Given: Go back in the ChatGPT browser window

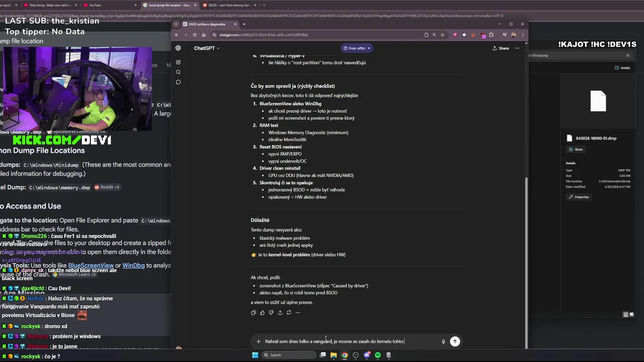Looking at the screenshot, I should (x=177, y=35).
